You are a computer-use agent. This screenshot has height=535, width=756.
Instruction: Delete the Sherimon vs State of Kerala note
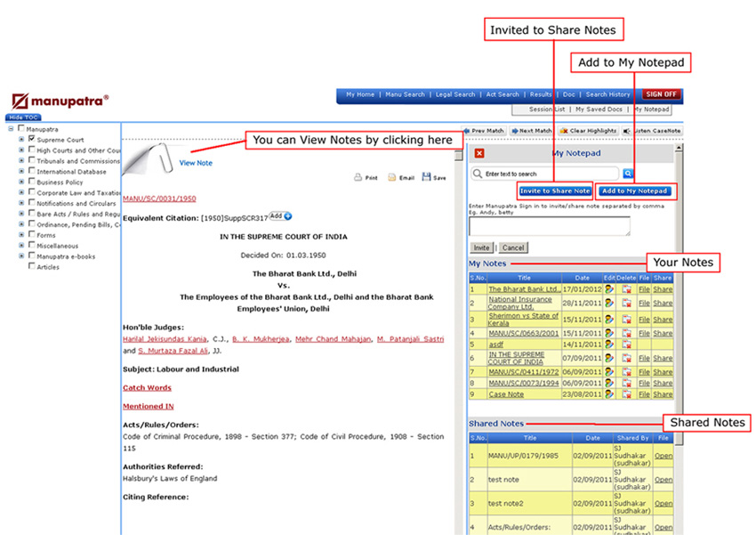626,320
